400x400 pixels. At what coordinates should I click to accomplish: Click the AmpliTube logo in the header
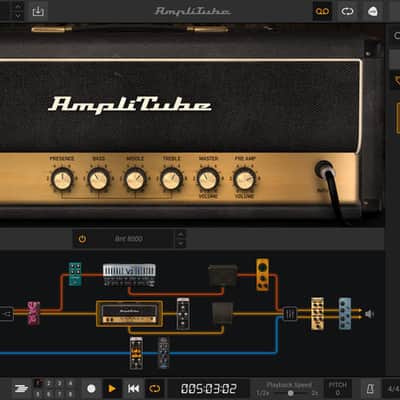(x=192, y=11)
